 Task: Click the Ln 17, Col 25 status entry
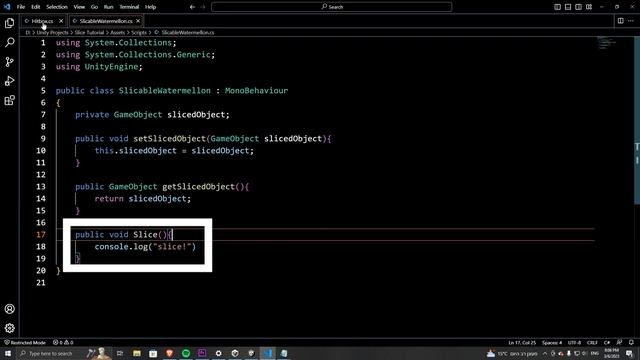[522, 342]
